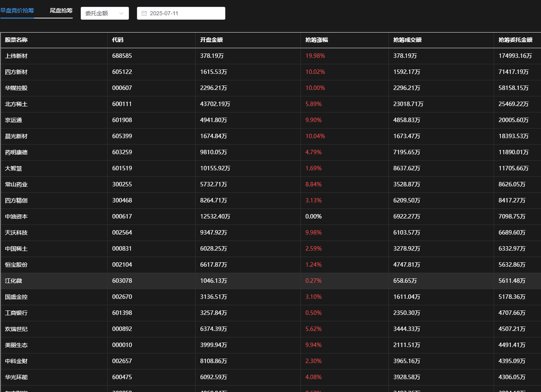Select stock name 四方新材

pyautogui.click(x=16, y=72)
